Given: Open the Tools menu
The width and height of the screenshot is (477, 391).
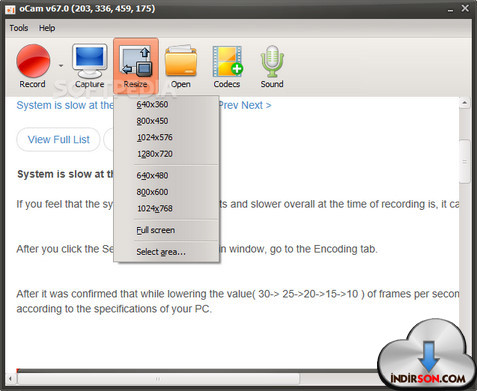Looking at the screenshot, I should 19,28.
